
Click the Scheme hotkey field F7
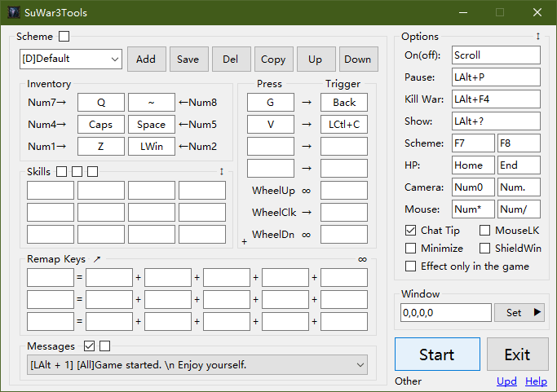[x=473, y=143]
